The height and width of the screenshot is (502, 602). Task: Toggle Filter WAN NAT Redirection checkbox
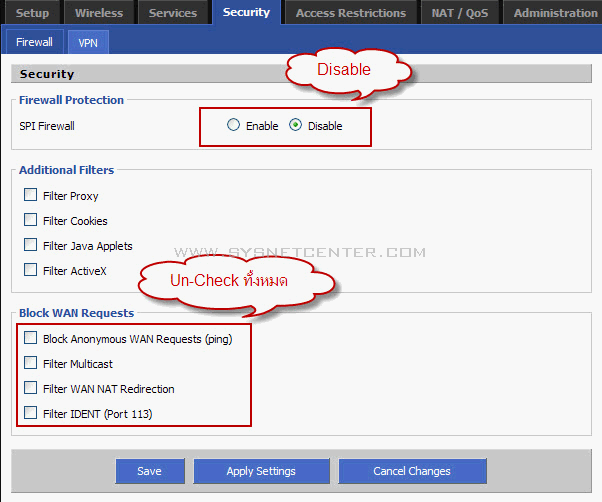30,388
